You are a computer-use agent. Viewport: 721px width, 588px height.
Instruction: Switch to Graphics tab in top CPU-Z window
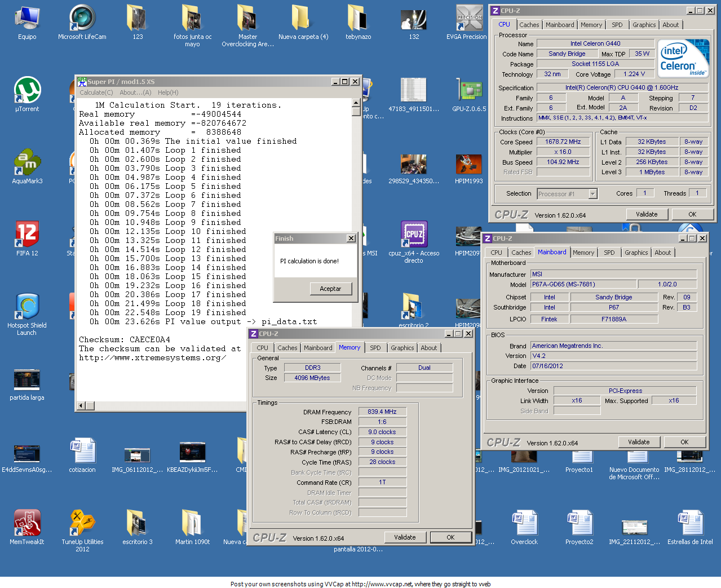(x=644, y=25)
